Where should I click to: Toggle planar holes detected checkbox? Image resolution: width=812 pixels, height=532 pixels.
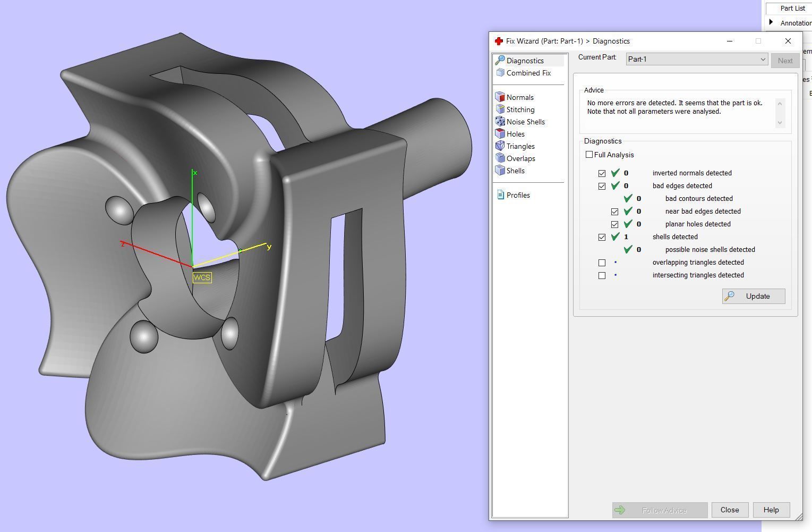tap(614, 224)
